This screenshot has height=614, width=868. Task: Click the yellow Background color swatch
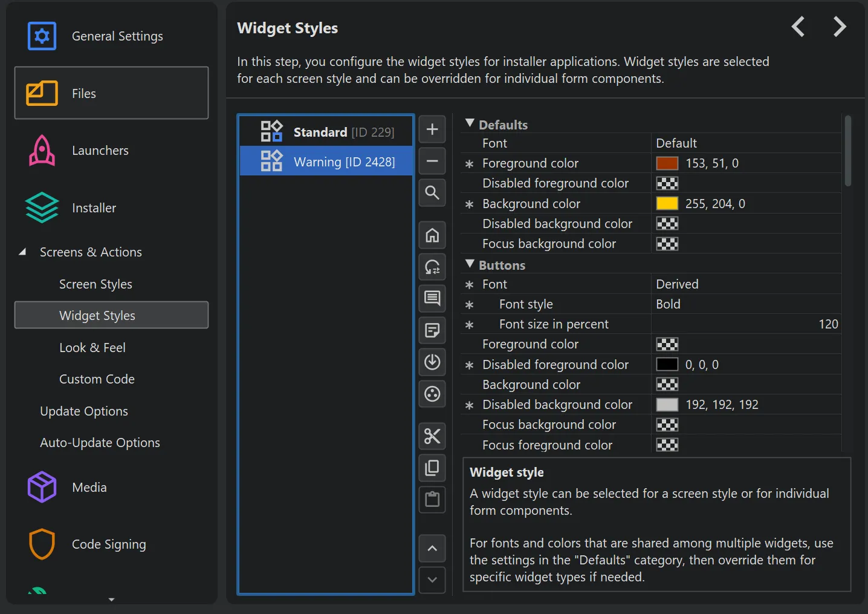pos(667,204)
